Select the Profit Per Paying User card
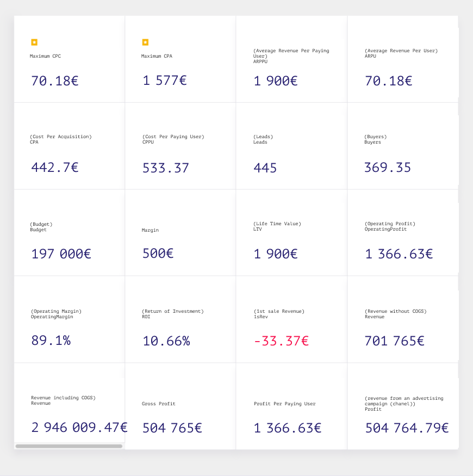 coord(291,406)
